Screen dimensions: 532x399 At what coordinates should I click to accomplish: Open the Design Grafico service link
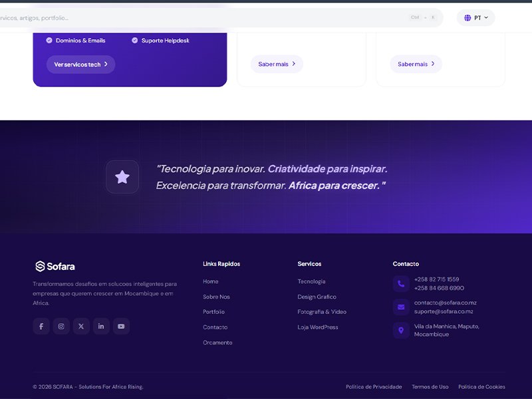317,297
